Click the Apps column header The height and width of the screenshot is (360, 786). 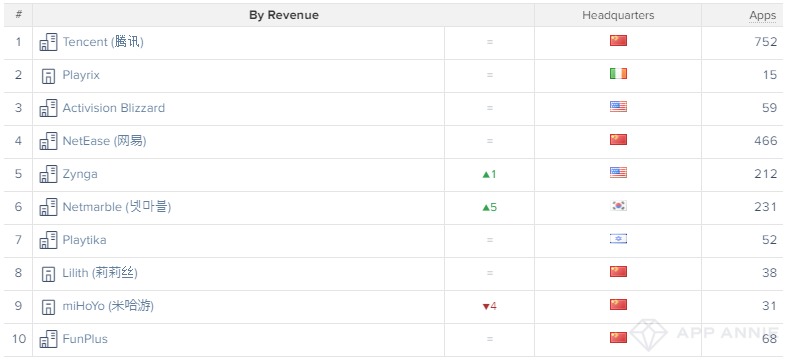point(762,16)
